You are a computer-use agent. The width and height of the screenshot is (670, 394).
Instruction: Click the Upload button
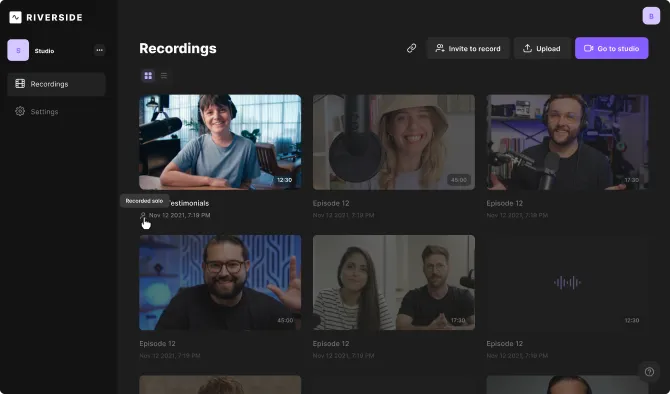click(542, 48)
